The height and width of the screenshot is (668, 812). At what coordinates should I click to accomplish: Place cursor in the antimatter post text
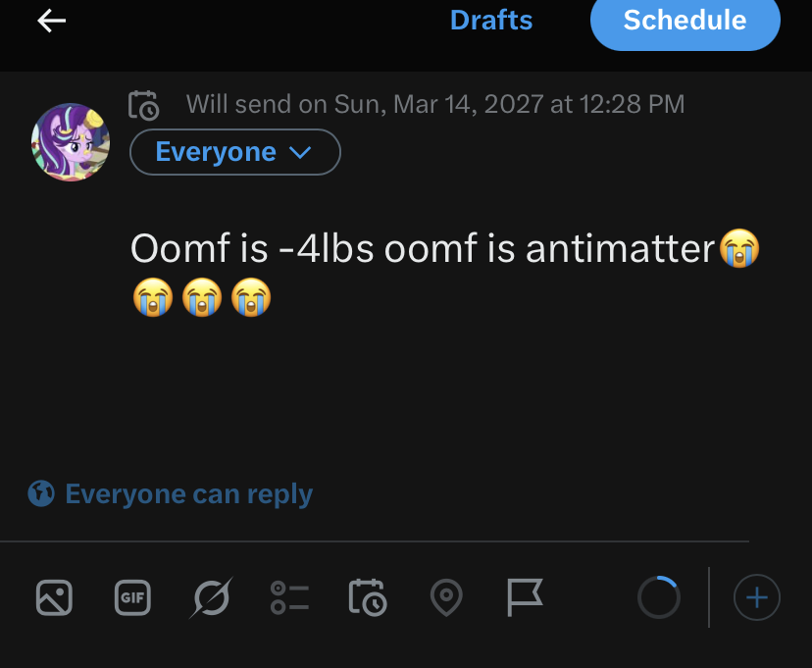click(445, 273)
